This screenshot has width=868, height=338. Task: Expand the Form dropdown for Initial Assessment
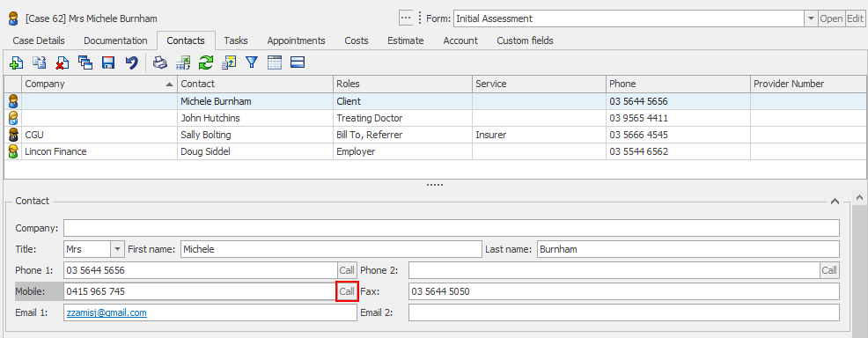click(811, 18)
